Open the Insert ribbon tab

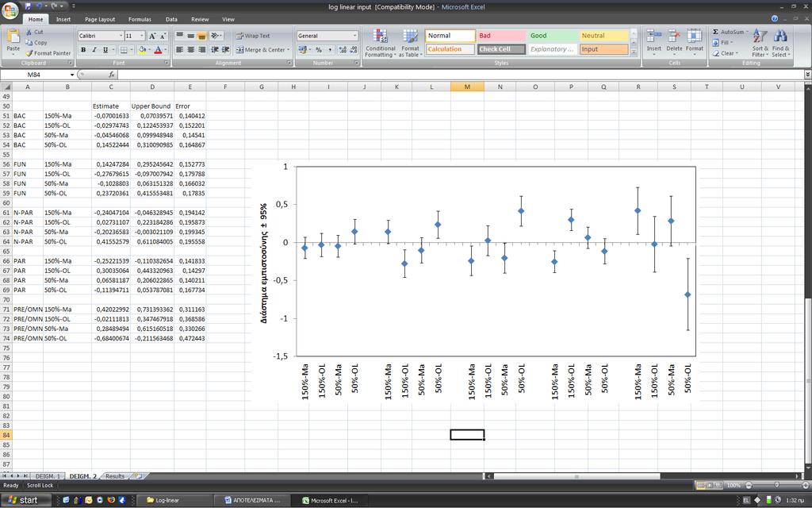(x=63, y=19)
